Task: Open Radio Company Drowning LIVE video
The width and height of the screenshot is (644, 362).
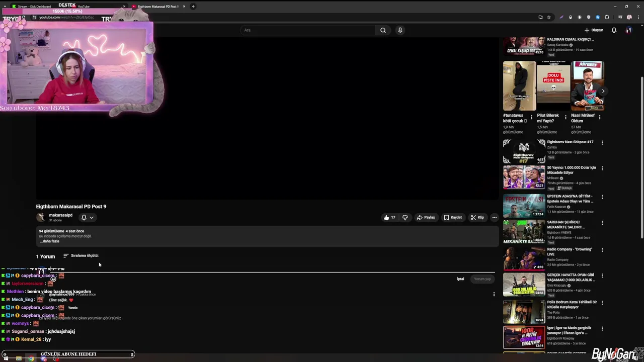Action: point(524,258)
